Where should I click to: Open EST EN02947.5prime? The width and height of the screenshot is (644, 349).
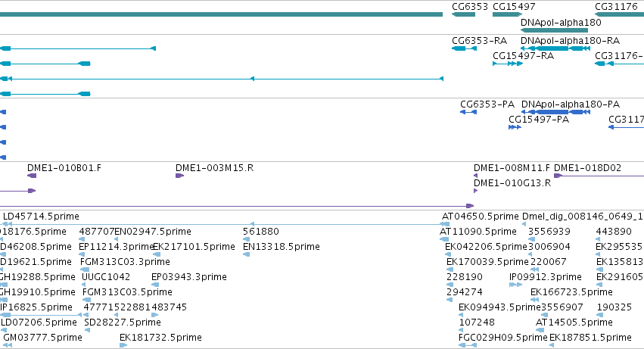[153, 232]
